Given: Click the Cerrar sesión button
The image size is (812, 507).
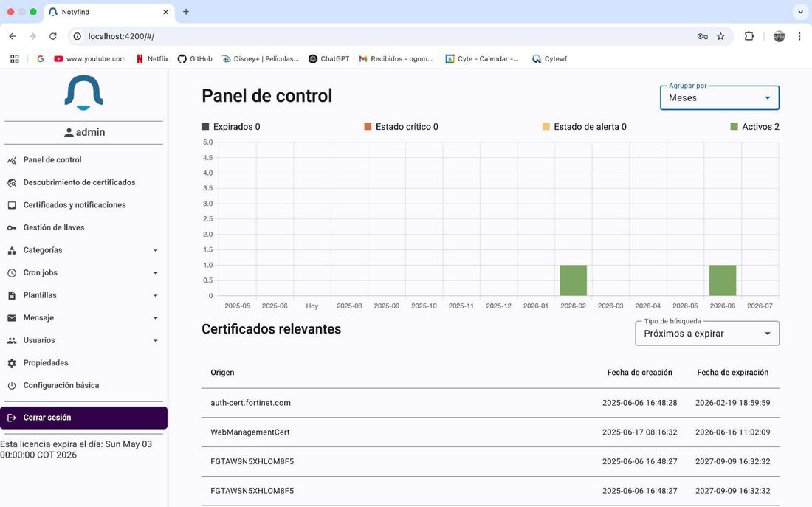Looking at the screenshot, I should [x=83, y=418].
